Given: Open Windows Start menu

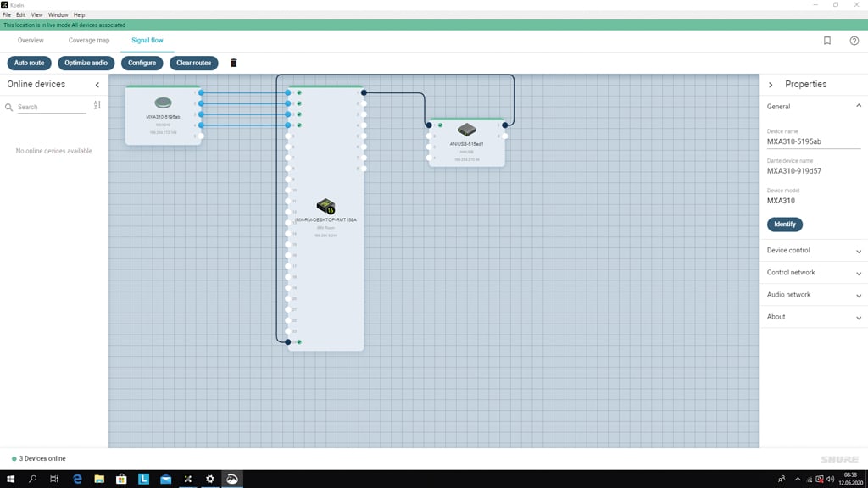Looking at the screenshot, I should (10, 480).
